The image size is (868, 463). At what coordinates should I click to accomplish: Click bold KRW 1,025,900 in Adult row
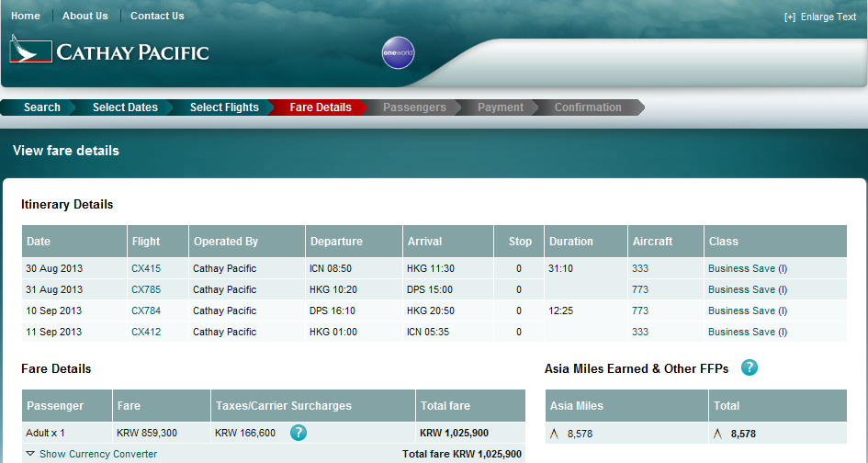point(454,433)
